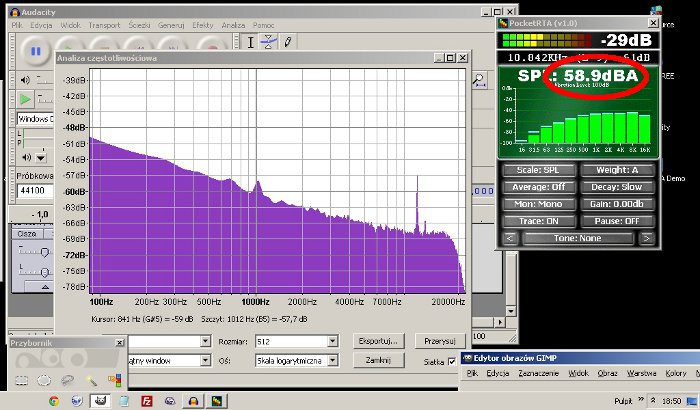
Task: Open the track dropdown arrow beside speaker icon
Action: (41, 158)
